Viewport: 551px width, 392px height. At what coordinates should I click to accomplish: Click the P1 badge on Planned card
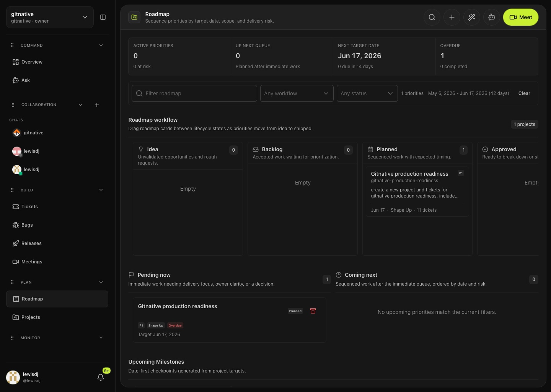click(x=461, y=173)
